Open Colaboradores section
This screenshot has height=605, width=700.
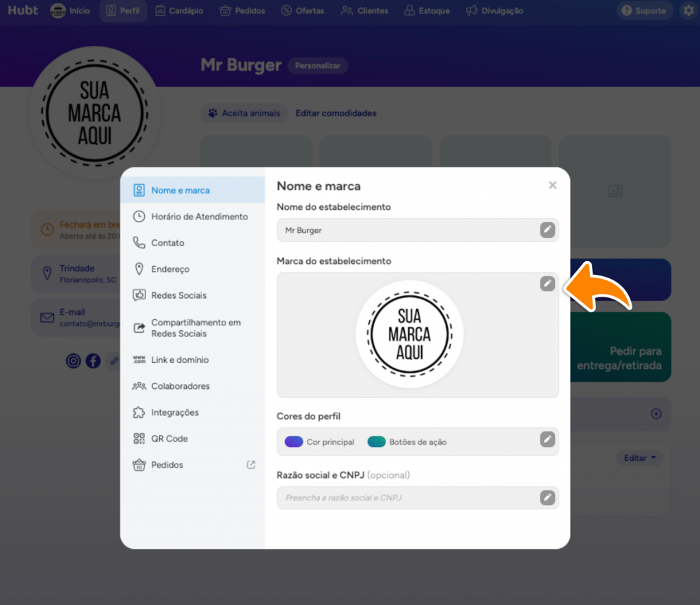(x=192, y=386)
